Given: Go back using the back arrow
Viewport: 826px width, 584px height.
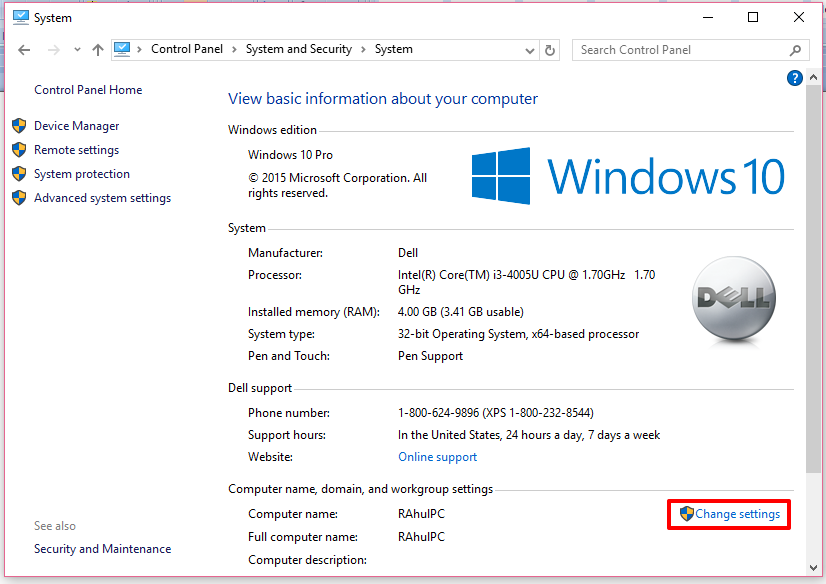Looking at the screenshot, I should pos(24,48).
